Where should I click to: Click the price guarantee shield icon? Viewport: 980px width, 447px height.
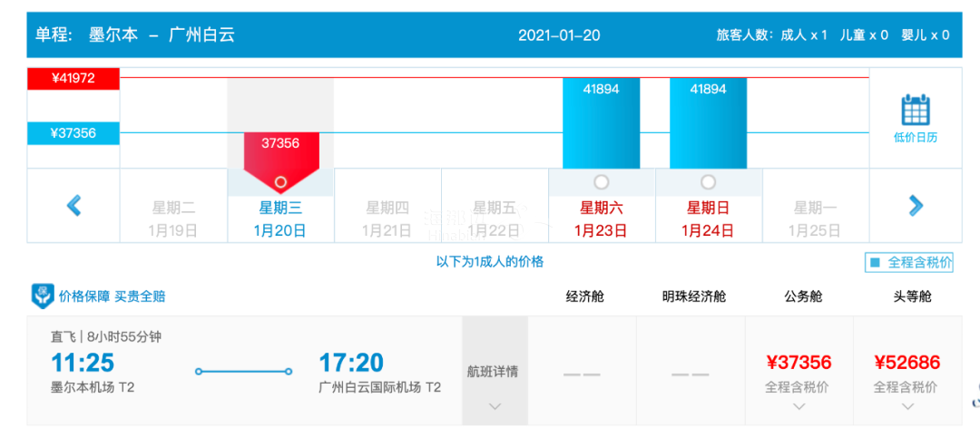click(x=43, y=296)
